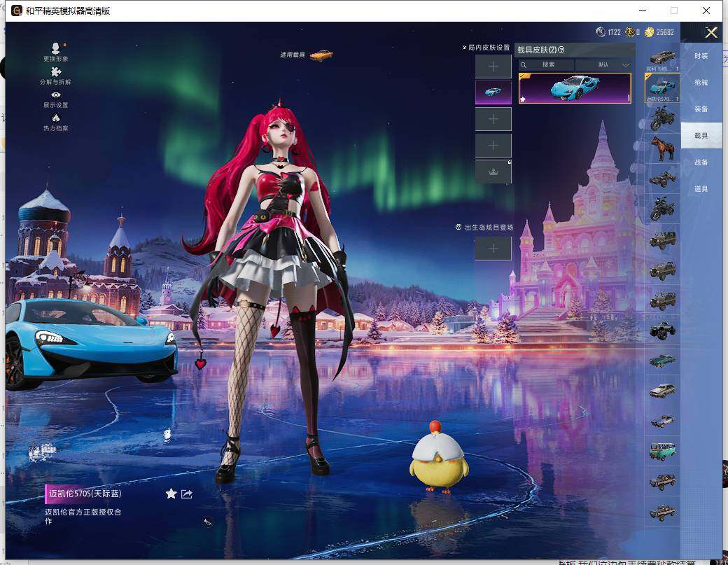Viewport: 728px width, 565px height.
Task: Open the question mark help next to 载具皮肤(2)
Action: [561, 50]
